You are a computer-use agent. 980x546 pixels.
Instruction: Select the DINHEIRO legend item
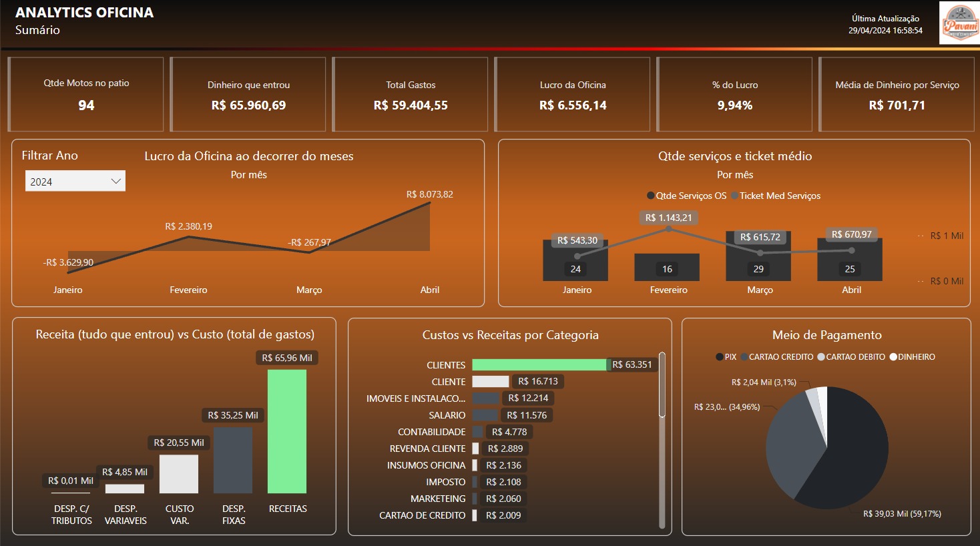click(x=913, y=357)
